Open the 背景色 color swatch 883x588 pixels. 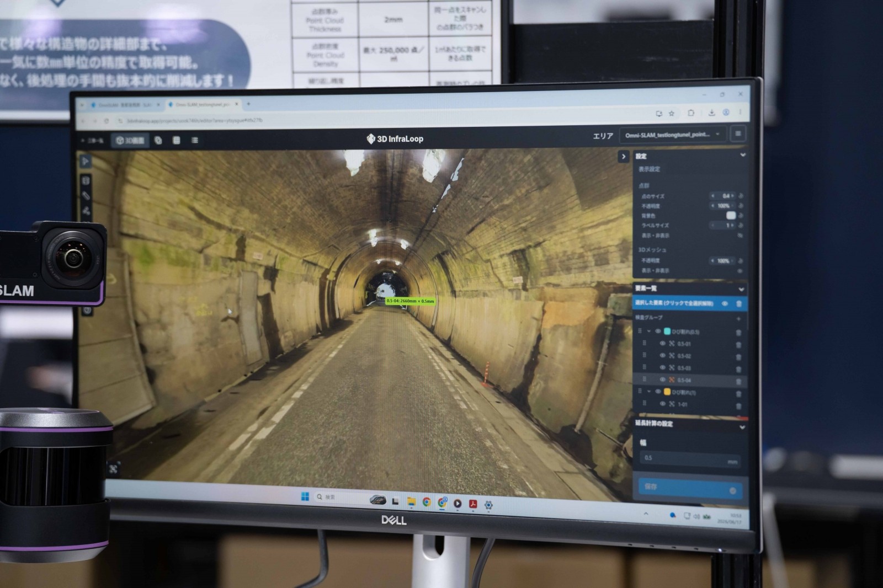click(731, 215)
